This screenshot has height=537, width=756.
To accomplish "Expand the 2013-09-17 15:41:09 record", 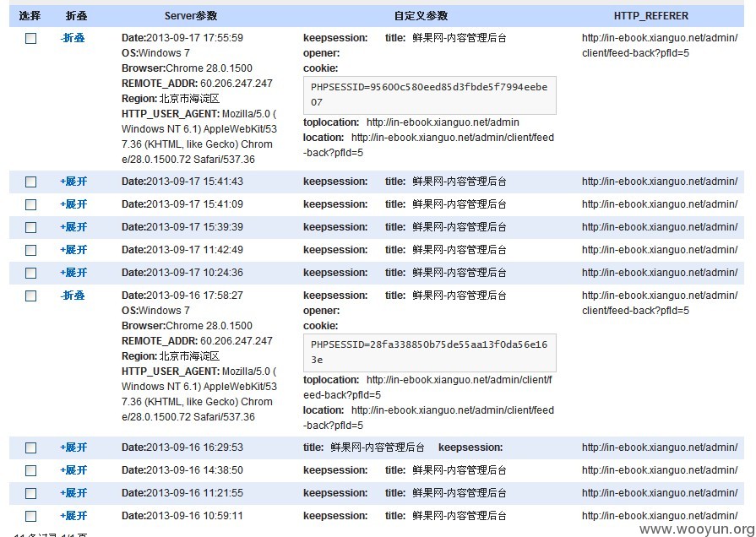I will [x=73, y=203].
